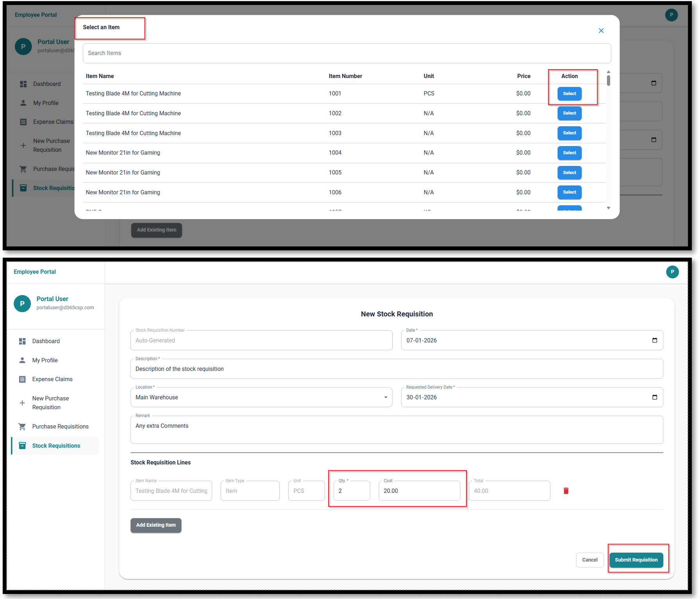Open calendar picker in the 07-01-2026 Date field
The width and height of the screenshot is (700, 599).
pyautogui.click(x=654, y=340)
